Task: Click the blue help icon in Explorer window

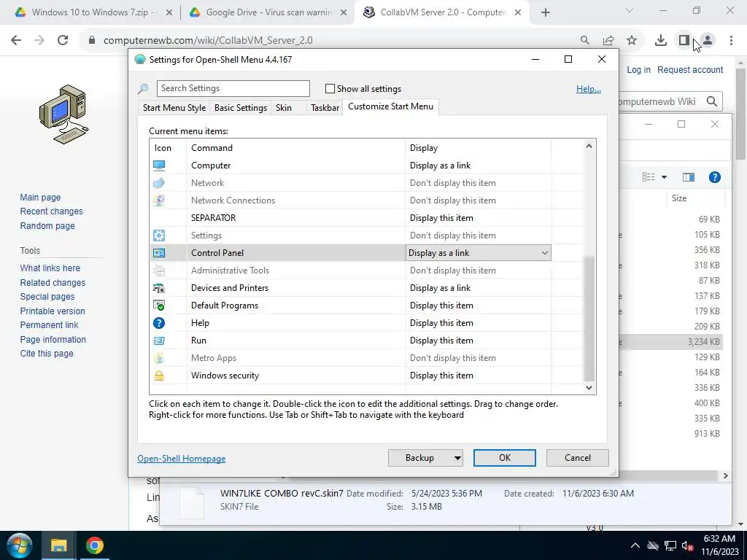Action: pyautogui.click(x=714, y=177)
